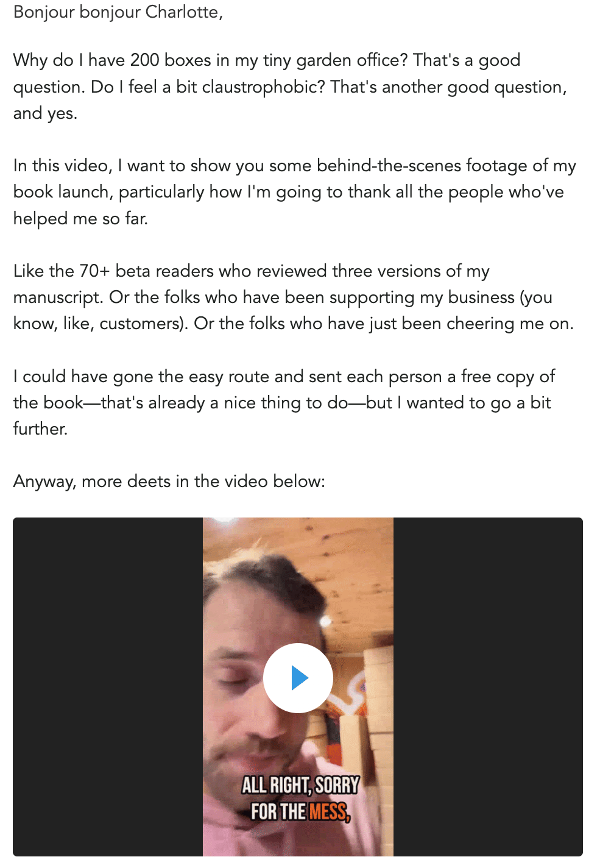Screen dimensions: 600x868
Task: Click the right black bar of video
Action: (x=487, y=686)
